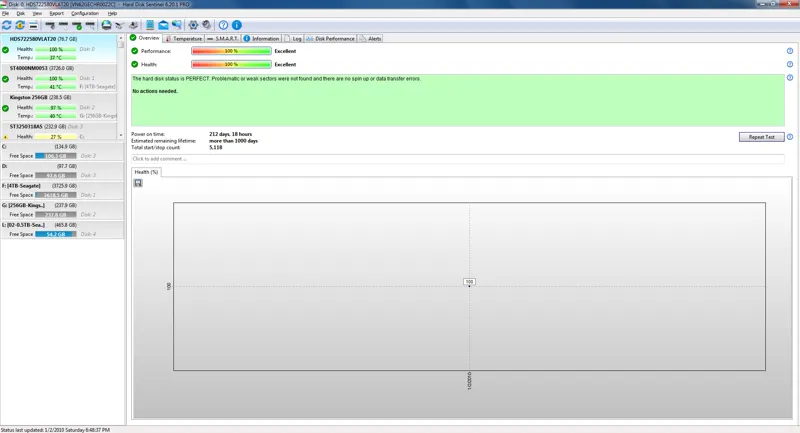Viewport: 800px width, 433px height.
Task: Click the blue About info toolbar icon
Action: (237, 25)
